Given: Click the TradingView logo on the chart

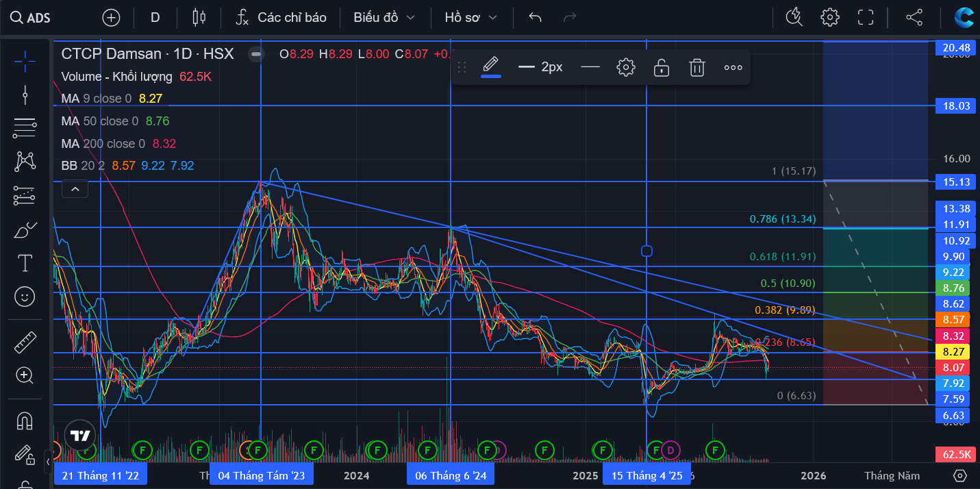Looking at the screenshot, I should tap(80, 436).
